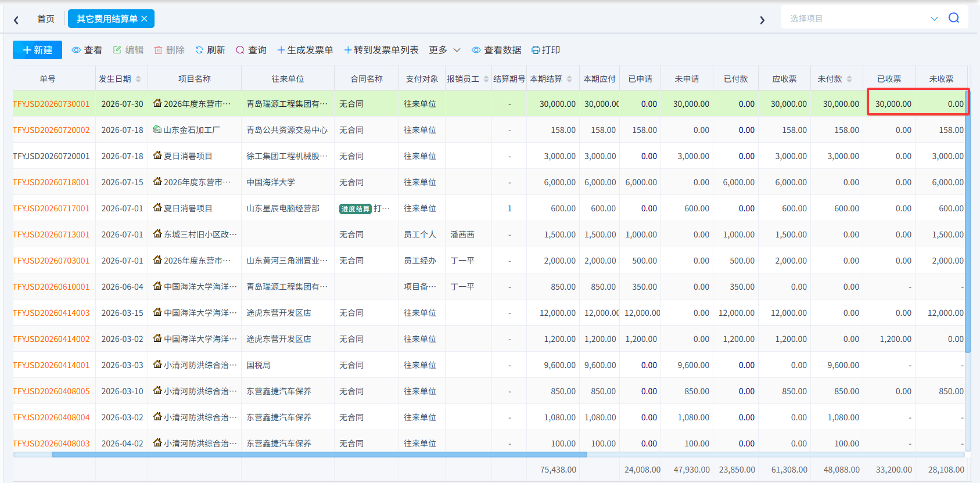Click home icon in TFYJSD20260720001 row

click(x=157, y=156)
